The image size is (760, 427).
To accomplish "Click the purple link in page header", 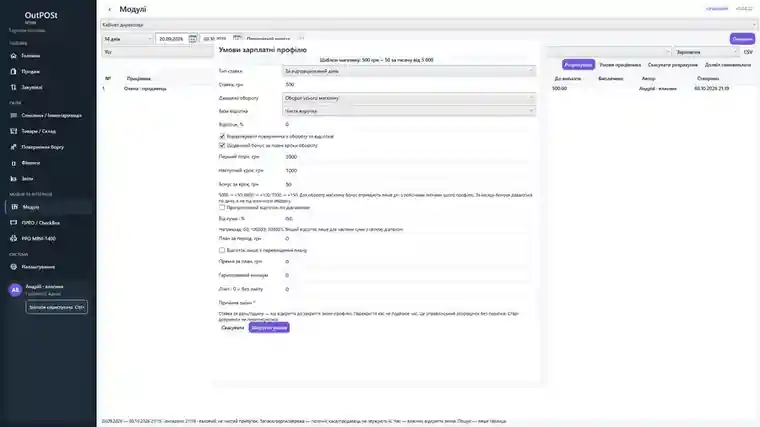I will tap(717, 8).
